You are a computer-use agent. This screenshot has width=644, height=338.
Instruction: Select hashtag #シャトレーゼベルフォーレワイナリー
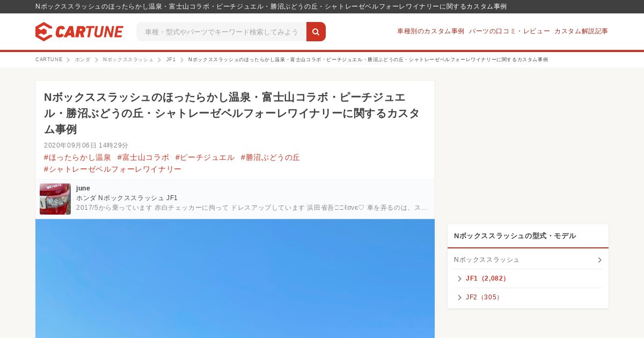[113, 169]
